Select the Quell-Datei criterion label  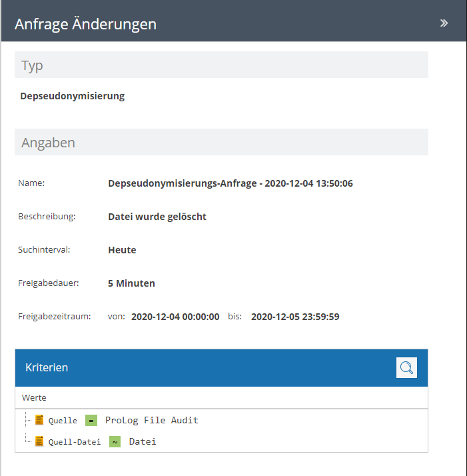point(74,441)
